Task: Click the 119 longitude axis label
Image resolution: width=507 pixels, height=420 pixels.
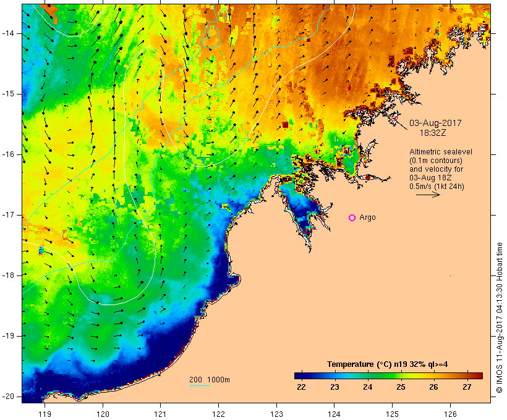Action: tap(45, 414)
